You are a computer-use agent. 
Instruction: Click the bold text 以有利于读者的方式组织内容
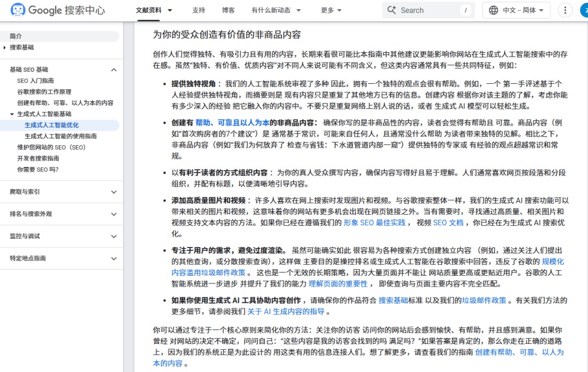point(219,173)
